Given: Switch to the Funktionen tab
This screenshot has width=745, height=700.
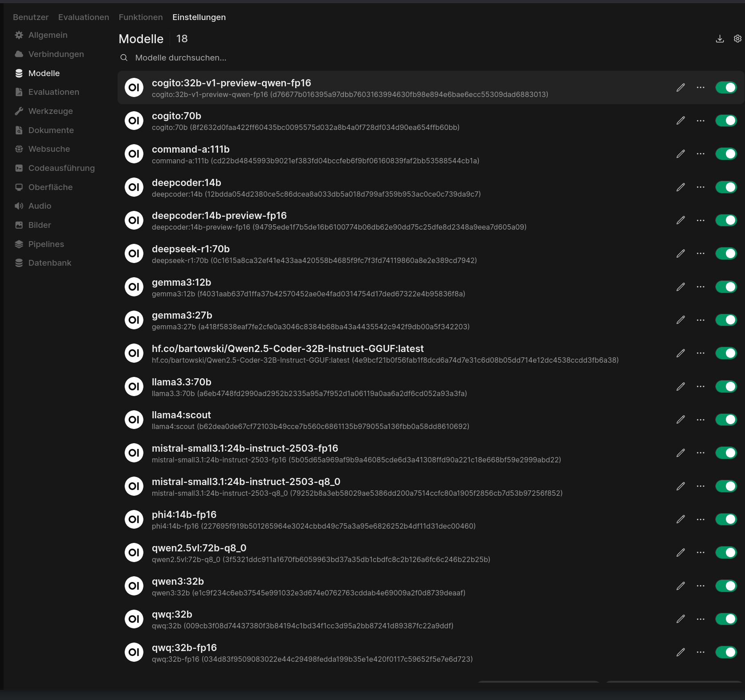Looking at the screenshot, I should point(141,17).
